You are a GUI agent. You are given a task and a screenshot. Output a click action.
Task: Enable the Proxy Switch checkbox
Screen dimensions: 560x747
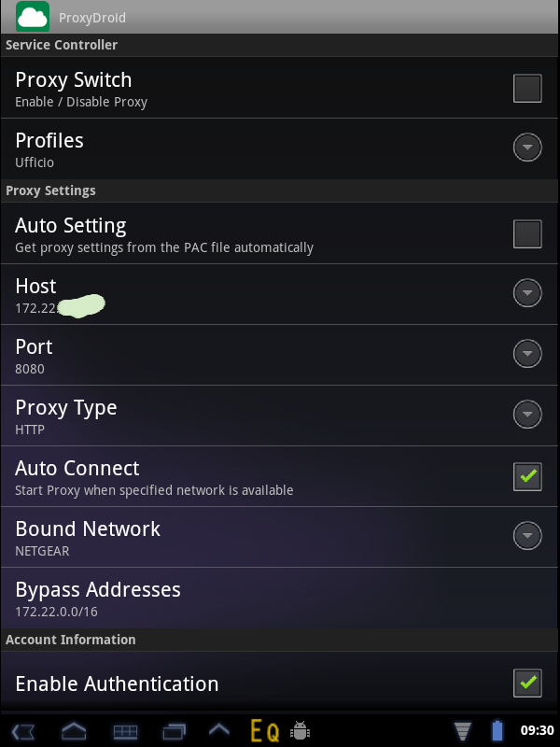(x=527, y=88)
